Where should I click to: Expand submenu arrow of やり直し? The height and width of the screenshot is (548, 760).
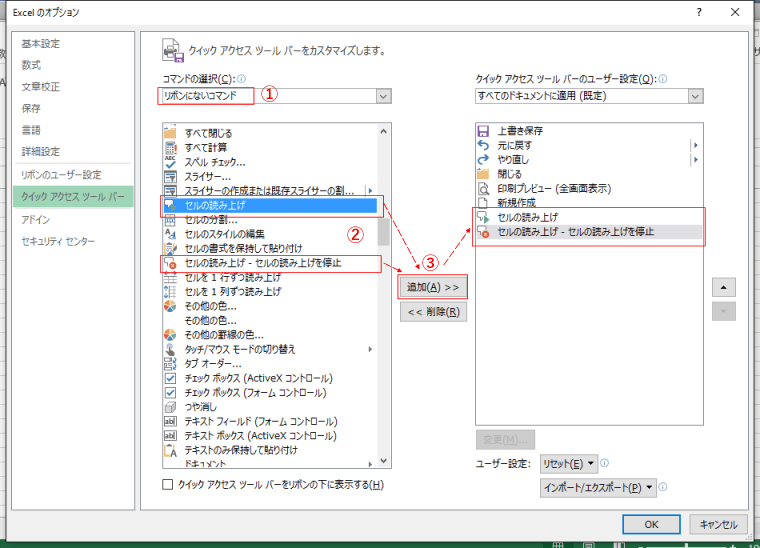696,159
